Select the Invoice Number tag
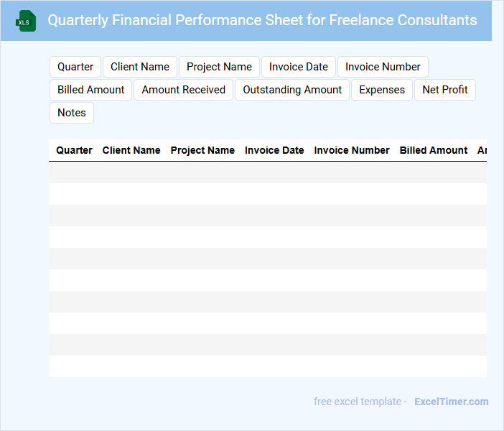This screenshot has width=504, height=431. 383,67
